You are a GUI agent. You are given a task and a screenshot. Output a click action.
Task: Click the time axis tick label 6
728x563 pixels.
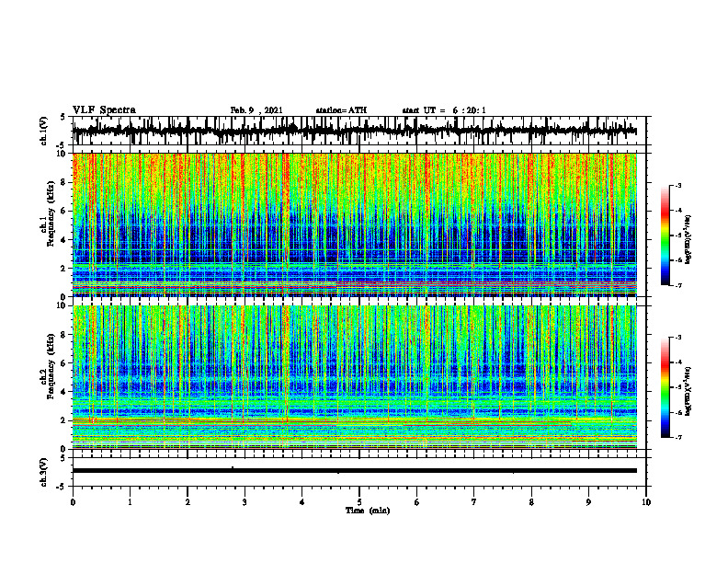point(417,502)
